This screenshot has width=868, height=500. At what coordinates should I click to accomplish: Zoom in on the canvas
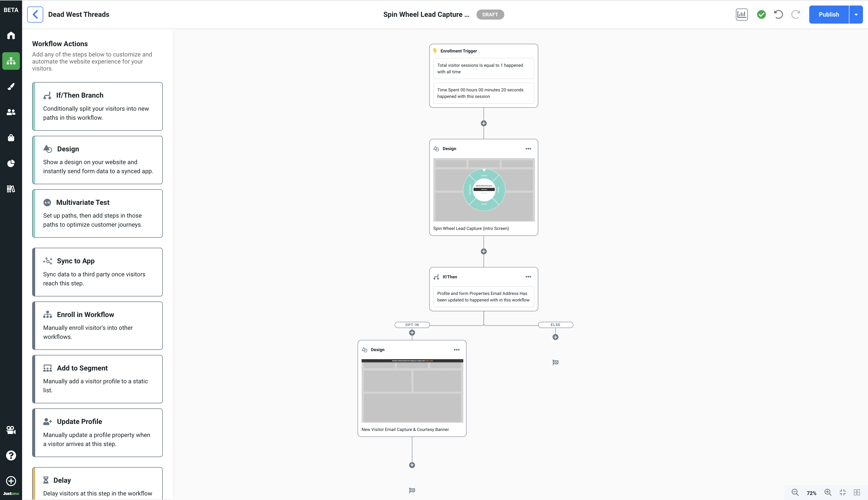tap(828, 492)
